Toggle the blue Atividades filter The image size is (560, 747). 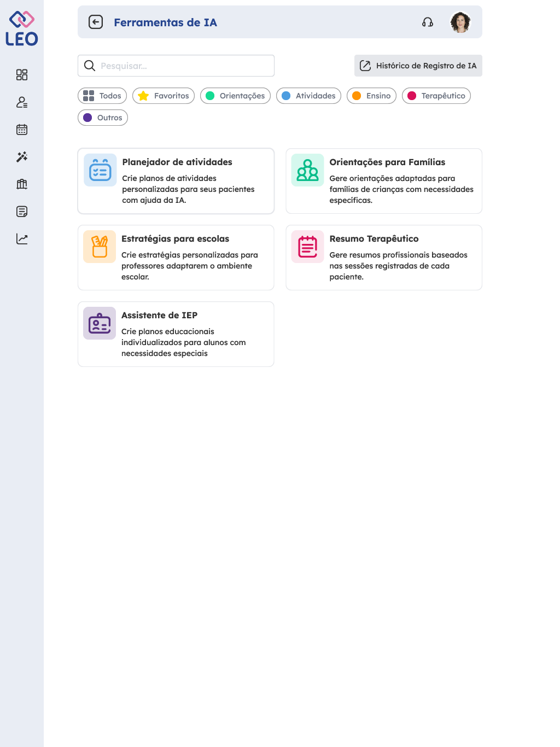pyautogui.click(x=308, y=96)
